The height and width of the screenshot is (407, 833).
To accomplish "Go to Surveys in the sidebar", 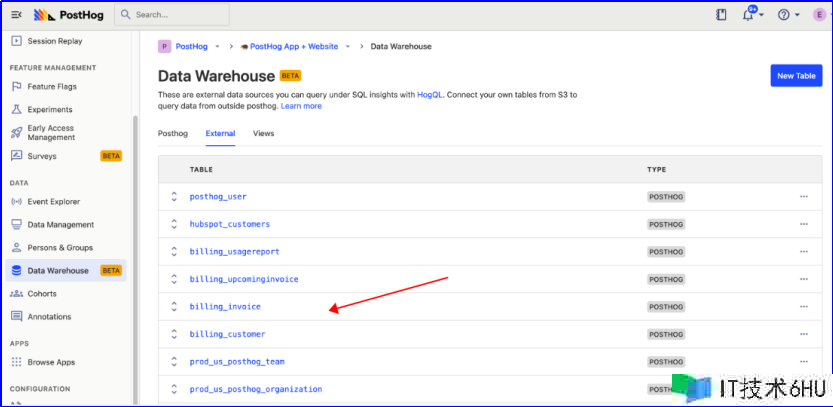I will pos(42,156).
